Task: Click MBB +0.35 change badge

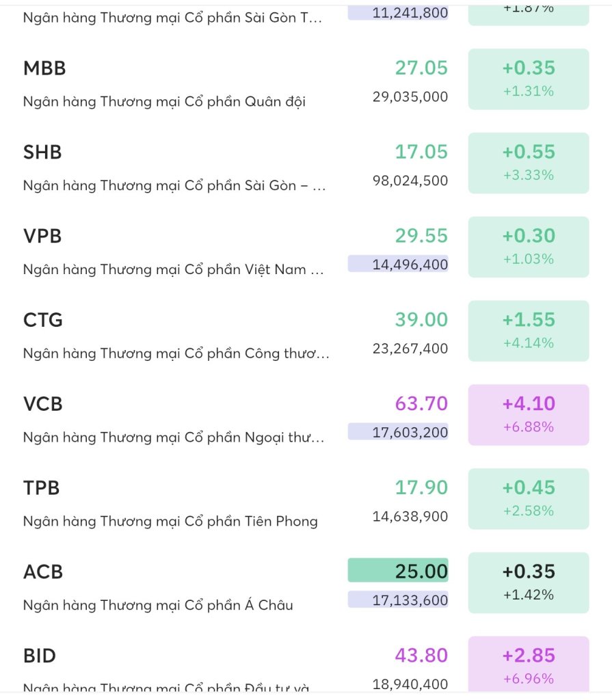Action: (529, 79)
